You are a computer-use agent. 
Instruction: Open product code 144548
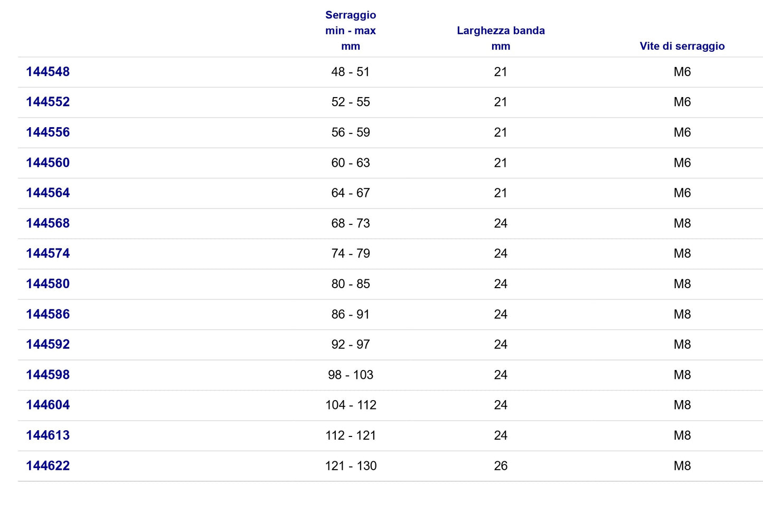48,72
